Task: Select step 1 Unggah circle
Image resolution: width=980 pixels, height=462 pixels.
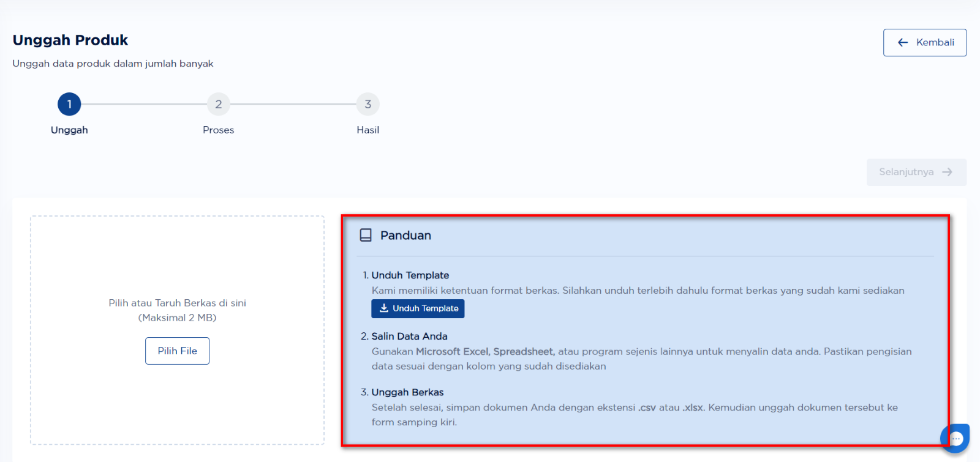Action: click(x=69, y=104)
